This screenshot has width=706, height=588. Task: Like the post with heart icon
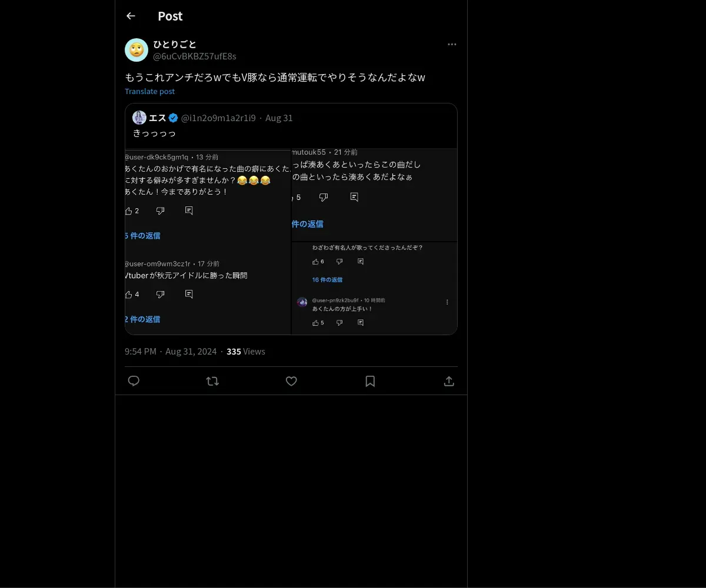(x=291, y=381)
